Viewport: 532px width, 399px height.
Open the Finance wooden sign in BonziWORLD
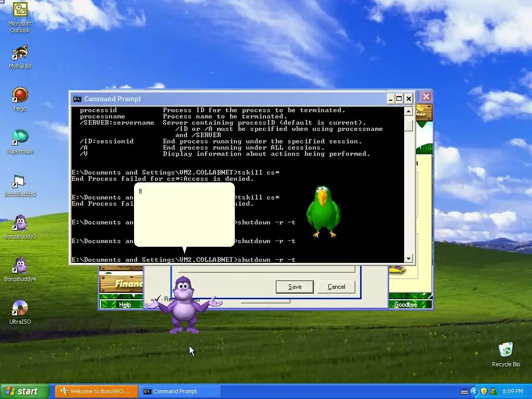point(121,283)
